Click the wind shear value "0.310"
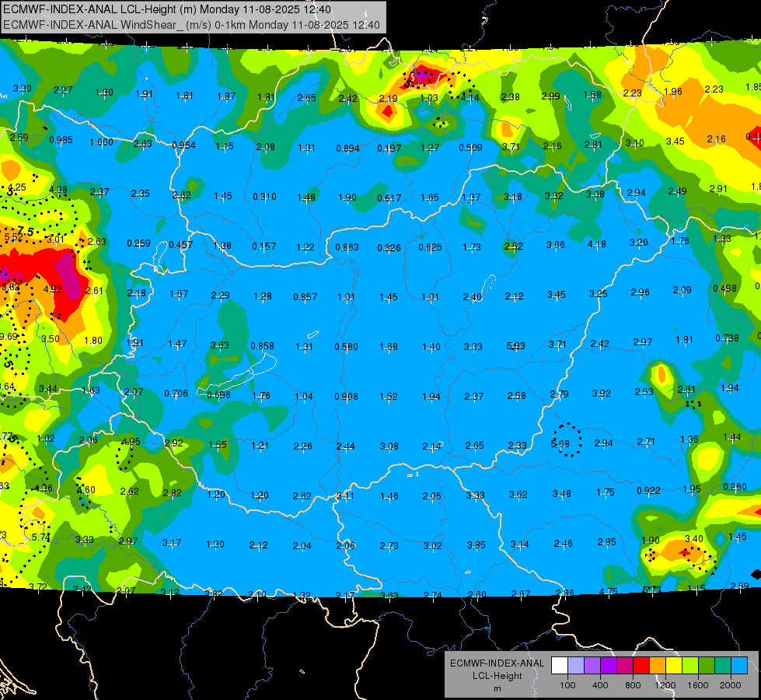 click(x=264, y=197)
